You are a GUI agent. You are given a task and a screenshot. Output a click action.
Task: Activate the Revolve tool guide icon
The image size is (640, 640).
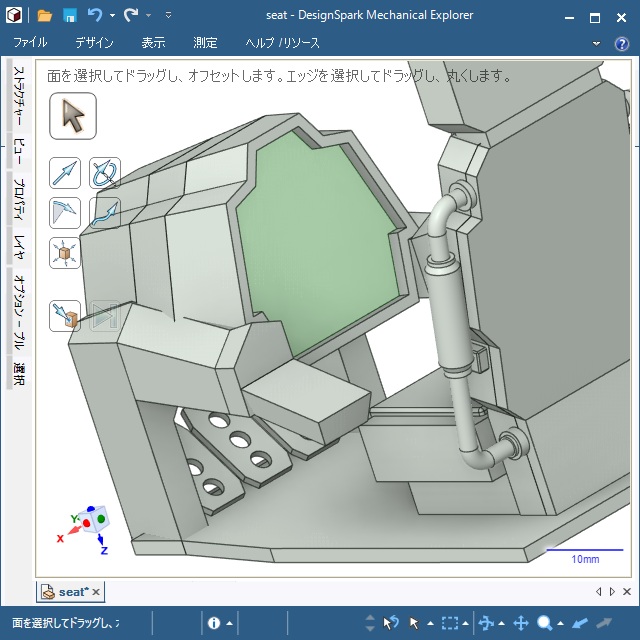tap(104, 173)
